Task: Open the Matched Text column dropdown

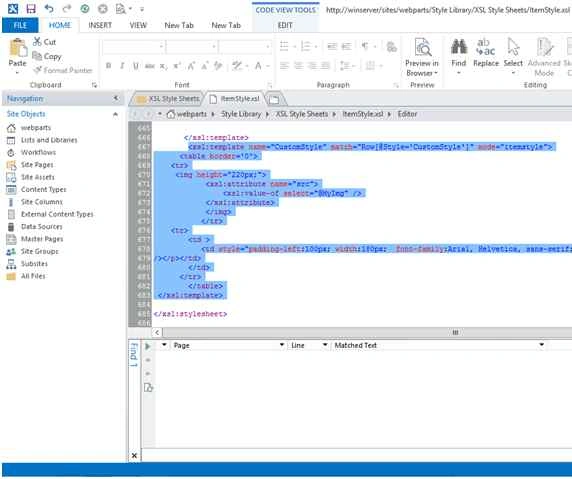Action: [541, 345]
